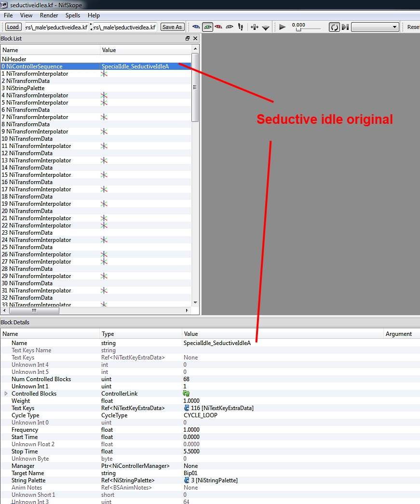Expand the Controlled Blocks row
The width and height of the screenshot is (420, 504).
[x=6, y=394]
